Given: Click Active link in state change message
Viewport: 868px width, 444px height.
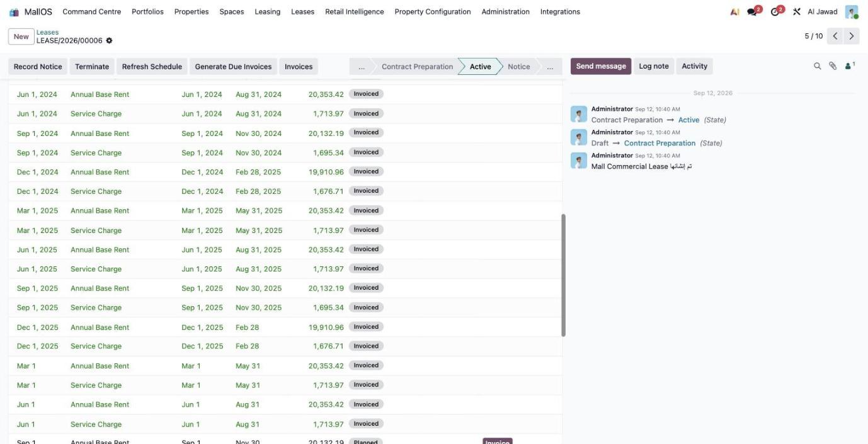Looking at the screenshot, I should pos(688,120).
